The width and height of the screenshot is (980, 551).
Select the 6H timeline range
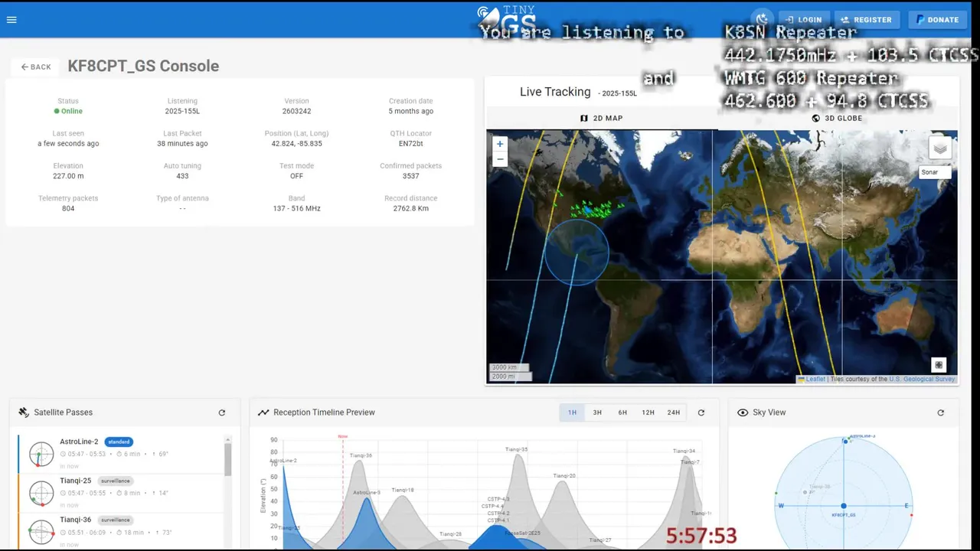pos(622,412)
